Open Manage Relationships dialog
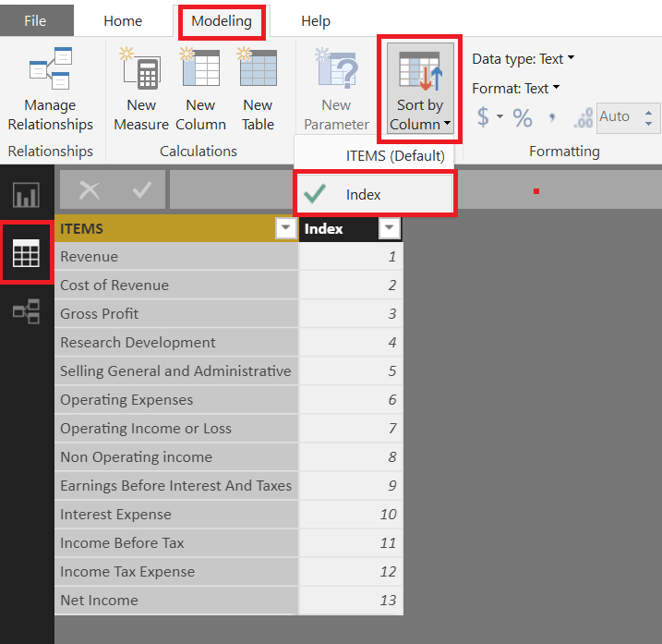The image size is (662, 644). point(50,90)
